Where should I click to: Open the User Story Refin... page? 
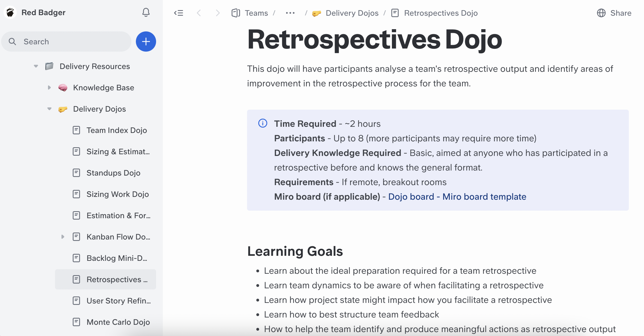119,301
